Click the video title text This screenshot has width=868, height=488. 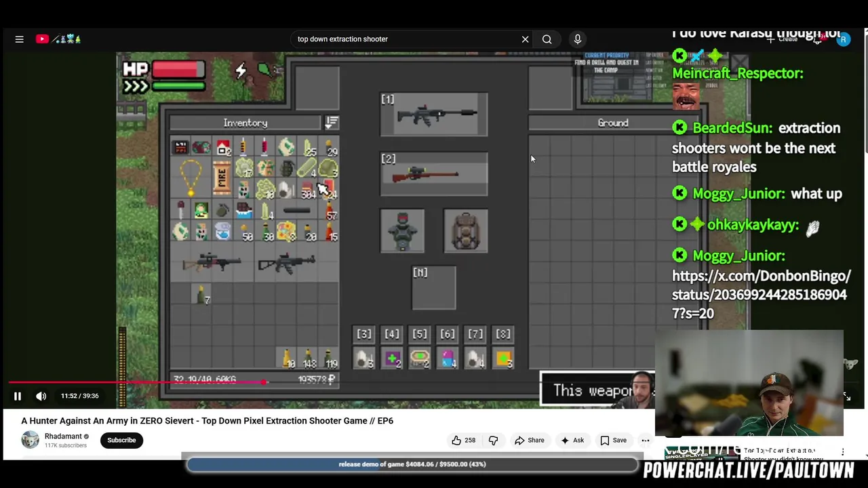click(x=207, y=421)
